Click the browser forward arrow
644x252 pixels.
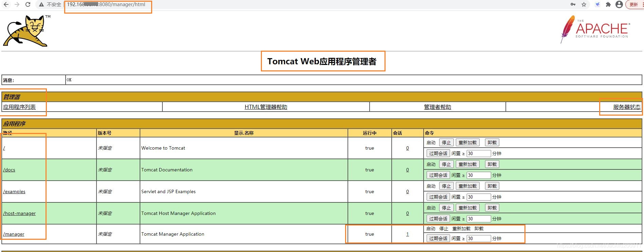[x=17, y=4]
